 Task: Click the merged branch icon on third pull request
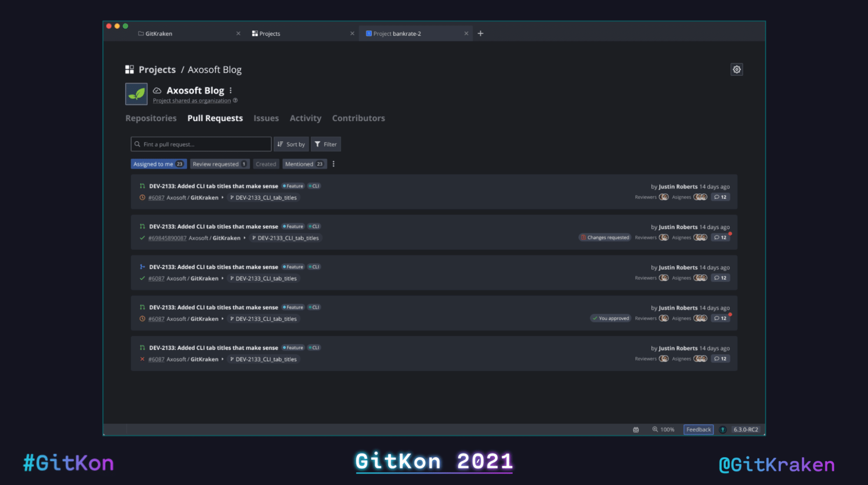pyautogui.click(x=142, y=267)
